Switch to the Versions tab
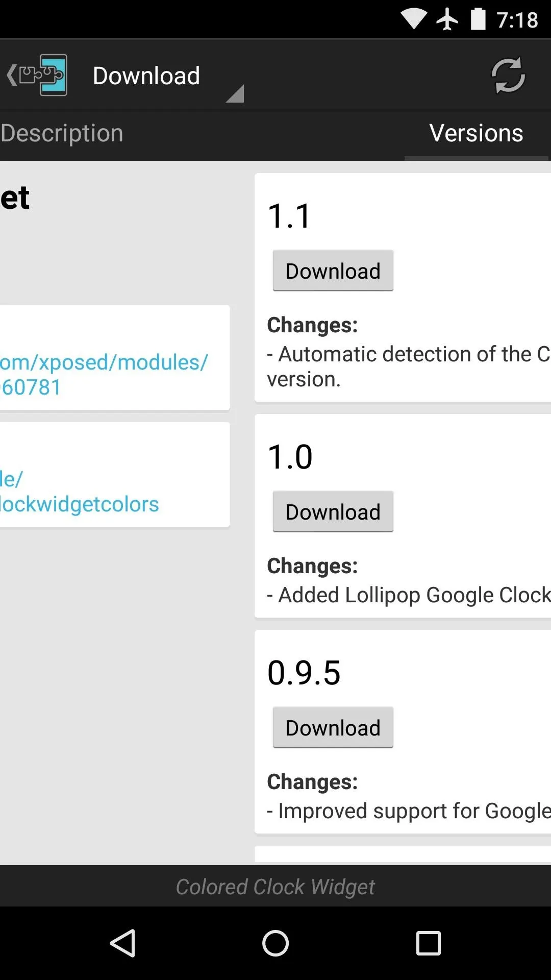The height and width of the screenshot is (980, 551). (x=476, y=133)
